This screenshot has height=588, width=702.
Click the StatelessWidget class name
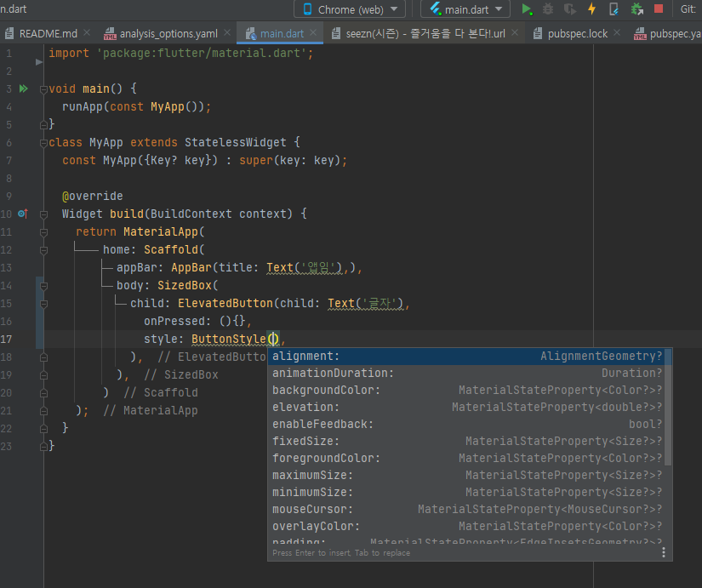click(x=236, y=142)
